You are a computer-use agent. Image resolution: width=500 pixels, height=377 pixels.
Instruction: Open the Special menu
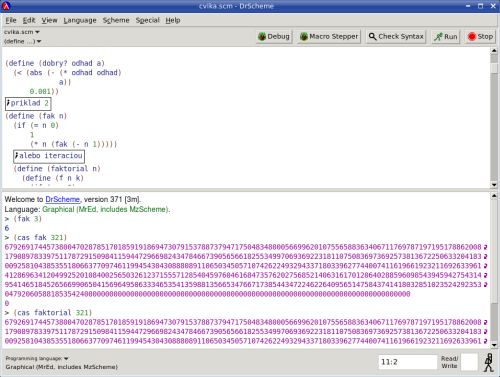[147, 20]
